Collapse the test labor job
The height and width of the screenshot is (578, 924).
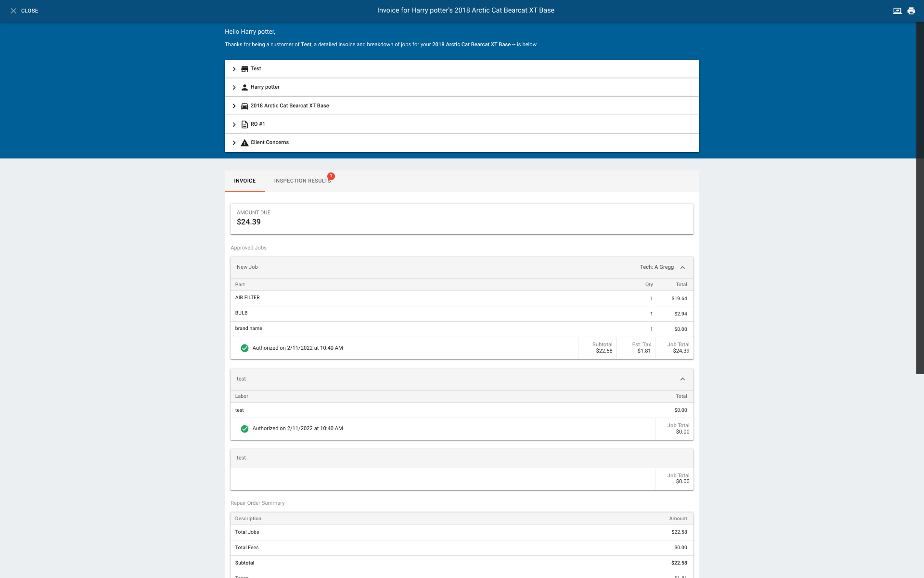coord(682,379)
